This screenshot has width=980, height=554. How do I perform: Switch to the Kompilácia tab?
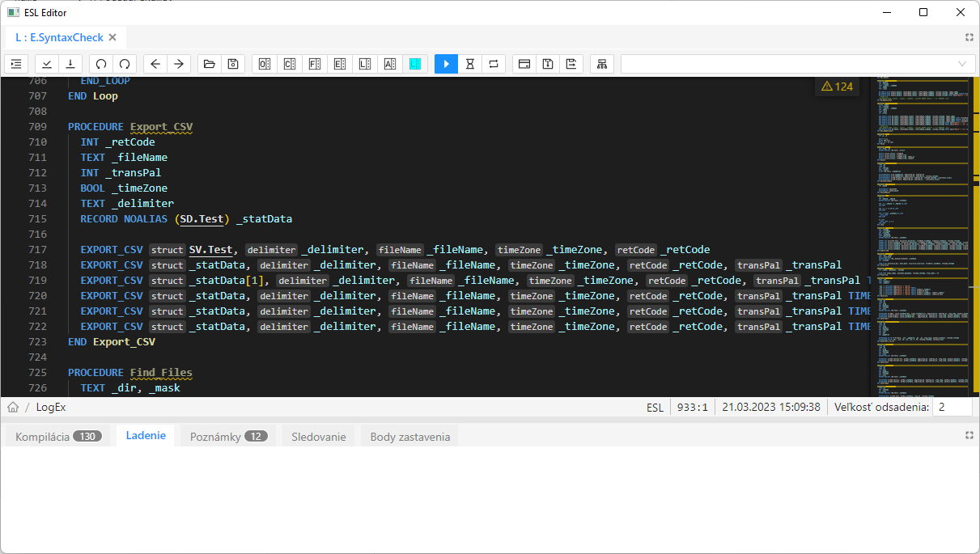pos(53,437)
